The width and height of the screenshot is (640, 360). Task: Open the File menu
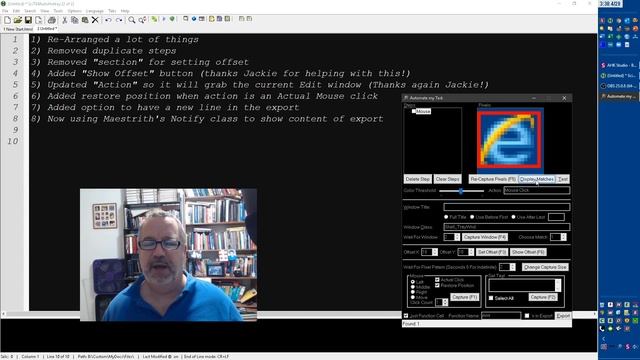(x=5, y=11)
